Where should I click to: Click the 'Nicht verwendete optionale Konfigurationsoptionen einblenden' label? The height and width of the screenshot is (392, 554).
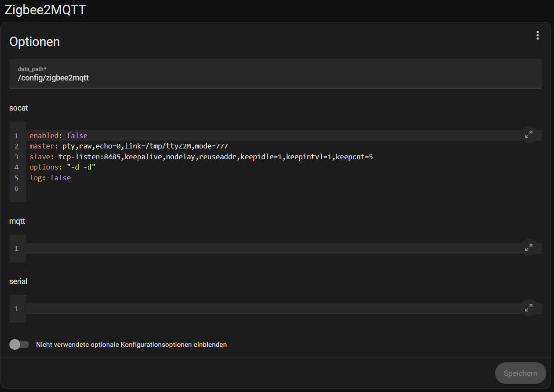click(131, 345)
